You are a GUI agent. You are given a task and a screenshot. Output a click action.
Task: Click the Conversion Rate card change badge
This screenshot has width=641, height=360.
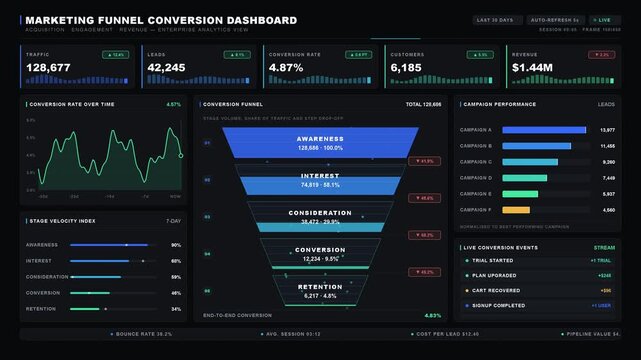pos(359,55)
